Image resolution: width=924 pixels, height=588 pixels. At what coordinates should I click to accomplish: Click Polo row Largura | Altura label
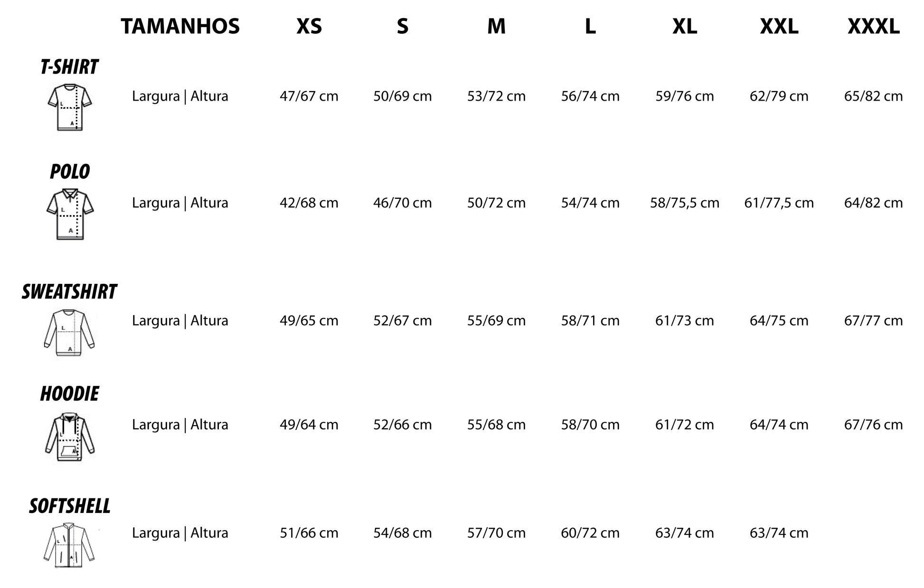180,203
